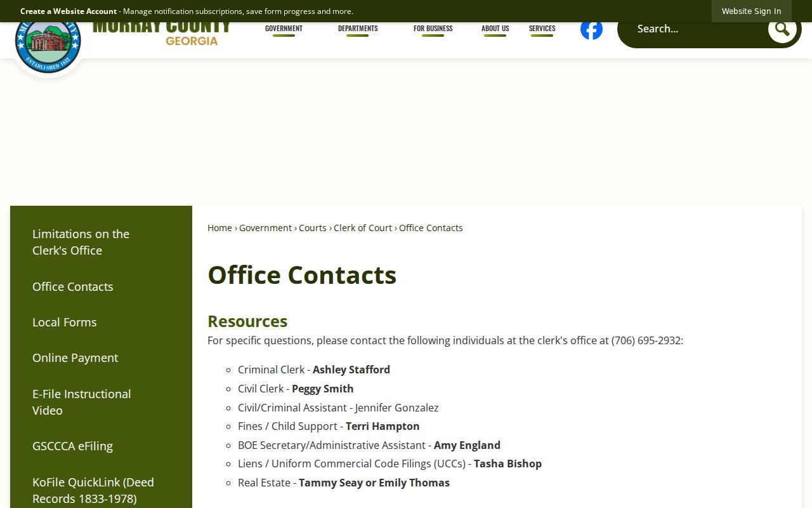The width and height of the screenshot is (812, 508).
Task: Open Online Payment in the sidebar
Action: [x=101, y=358]
